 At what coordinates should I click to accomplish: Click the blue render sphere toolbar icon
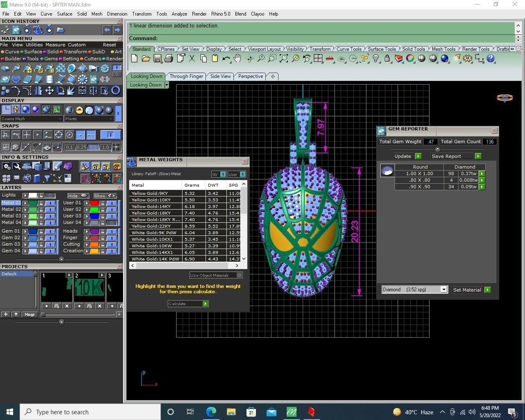(x=445, y=59)
